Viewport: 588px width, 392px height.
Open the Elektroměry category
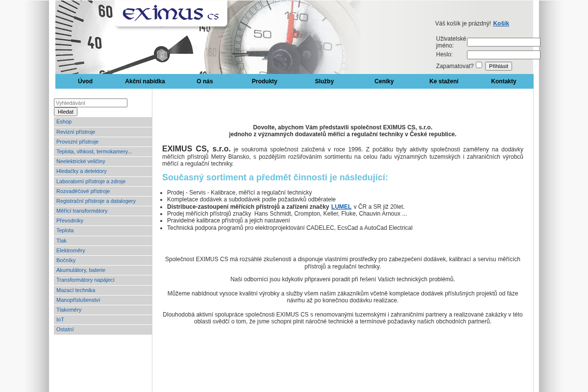point(103,250)
